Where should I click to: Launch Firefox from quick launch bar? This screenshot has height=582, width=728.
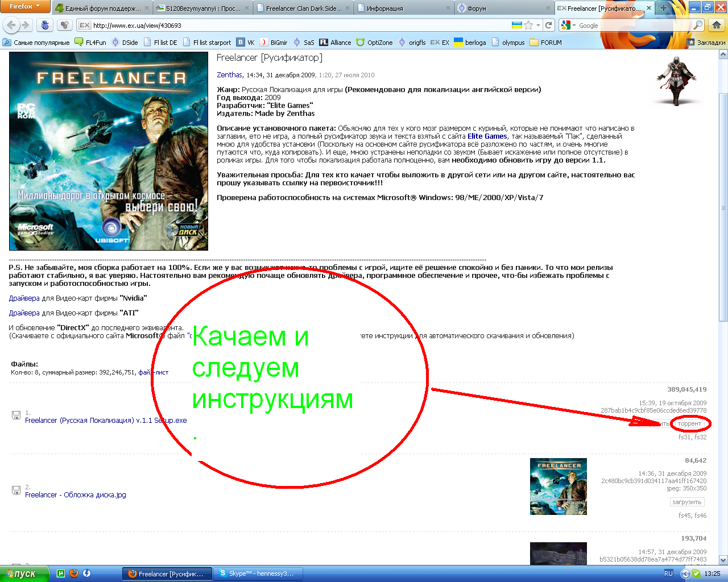click(73, 573)
